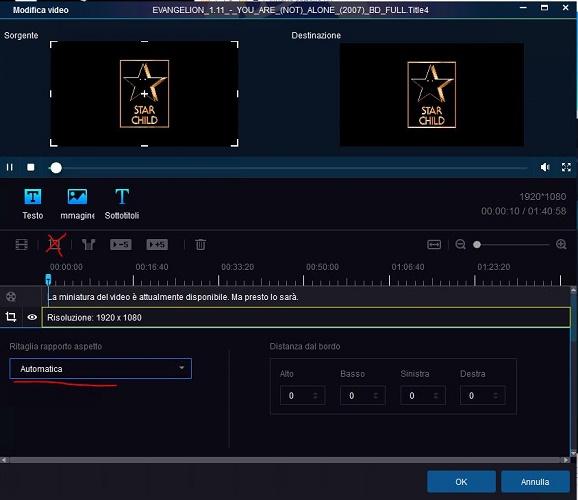Click the Sorgente preview crosshair center
This screenshot has width=578, height=500.
pos(144,94)
